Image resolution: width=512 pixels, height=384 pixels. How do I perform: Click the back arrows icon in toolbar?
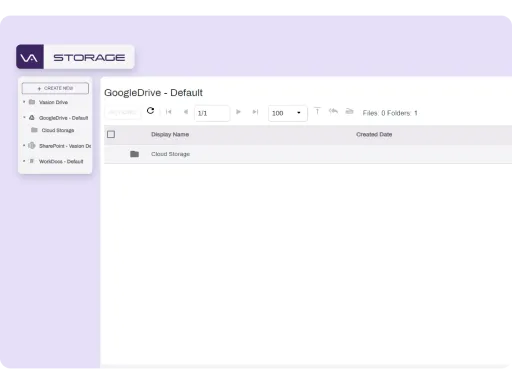pos(333,111)
